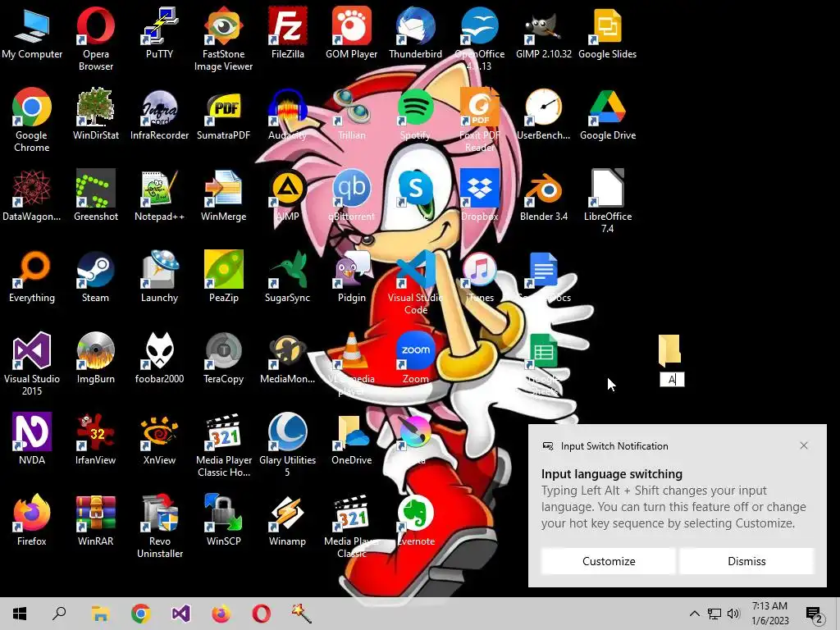
Task: Open the volume control in tray
Action: click(x=733, y=614)
